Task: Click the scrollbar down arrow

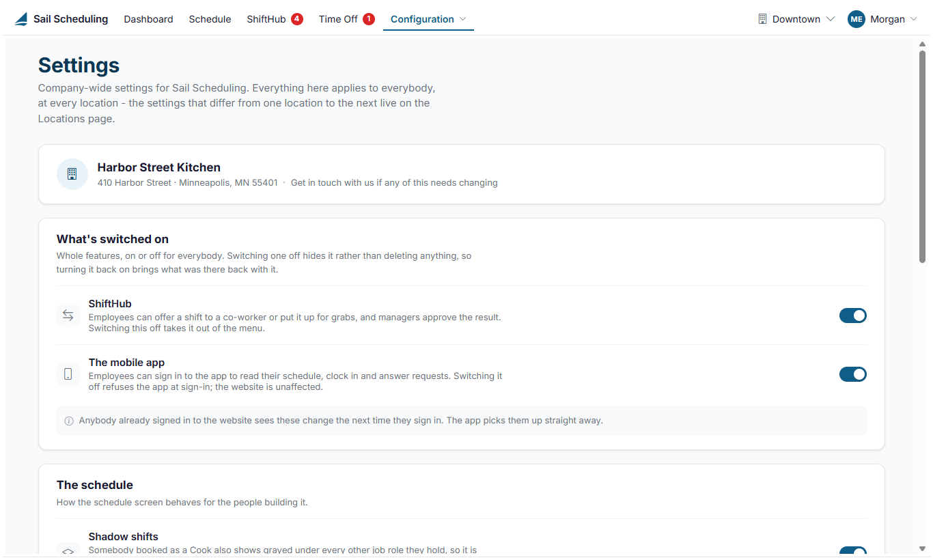Action: [922, 548]
